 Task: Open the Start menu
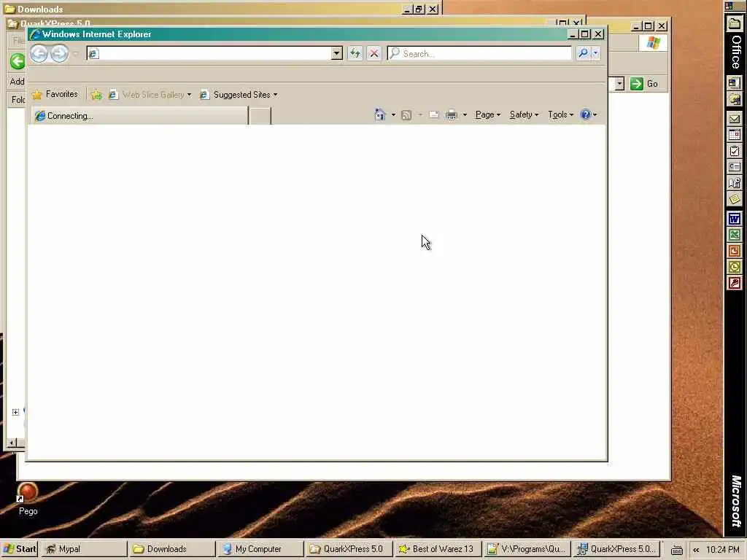pyautogui.click(x=20, y=549)
